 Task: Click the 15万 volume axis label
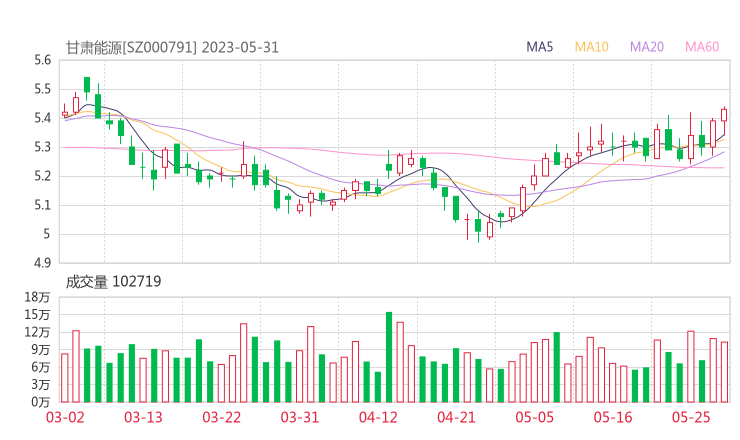click(x=37, y=314)
